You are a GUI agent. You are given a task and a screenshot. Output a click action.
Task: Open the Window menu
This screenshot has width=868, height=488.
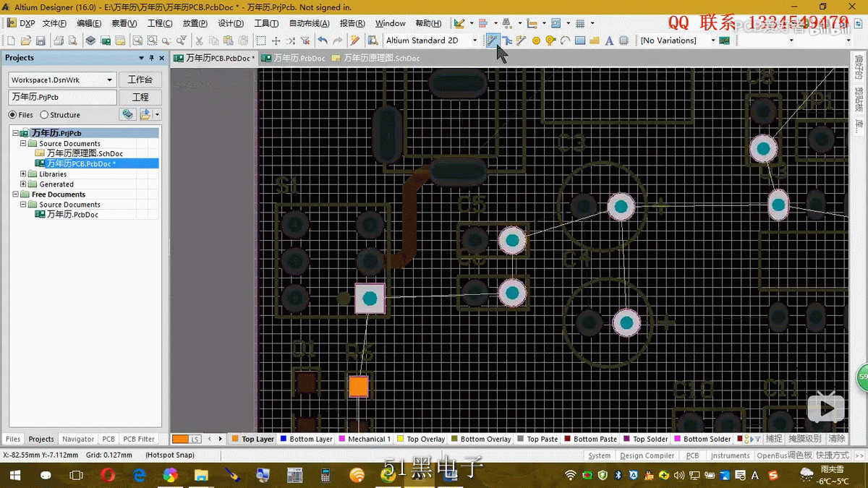391,23
